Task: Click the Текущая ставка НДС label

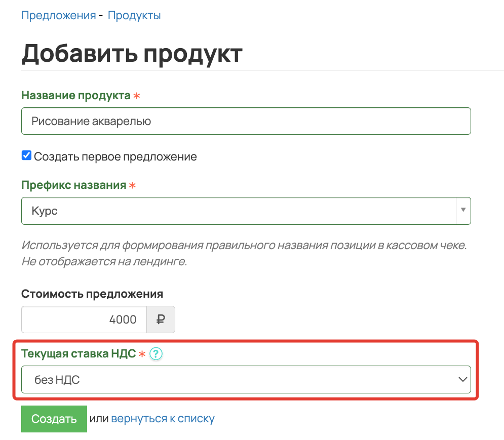Action: (x=79, y=353)
